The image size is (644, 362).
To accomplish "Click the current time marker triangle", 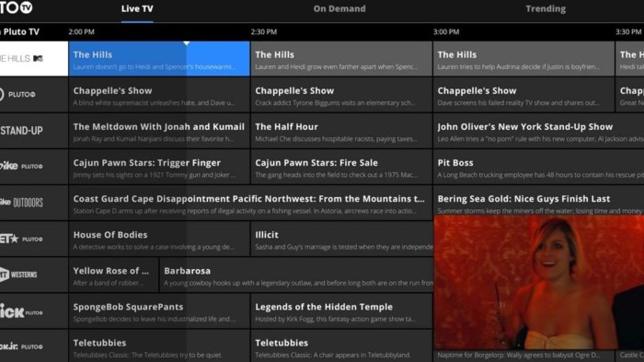I will [187, 42].
